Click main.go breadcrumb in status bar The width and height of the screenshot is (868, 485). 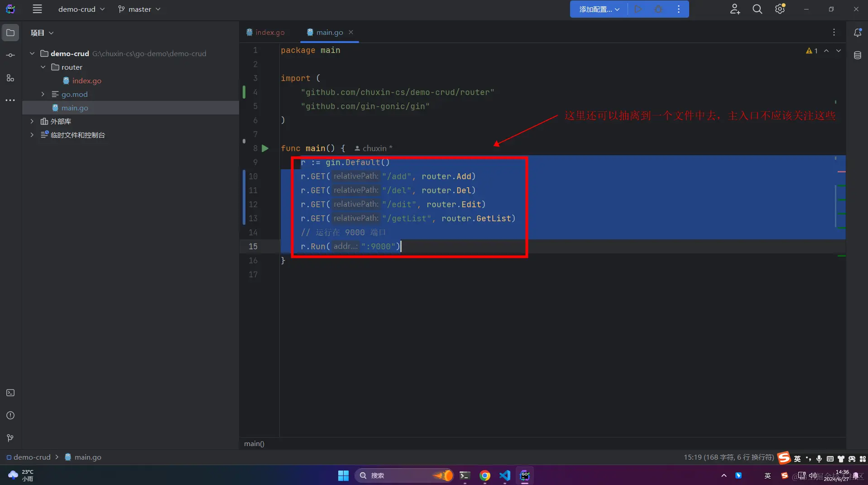pyautogui.click(x=83, y=457)
